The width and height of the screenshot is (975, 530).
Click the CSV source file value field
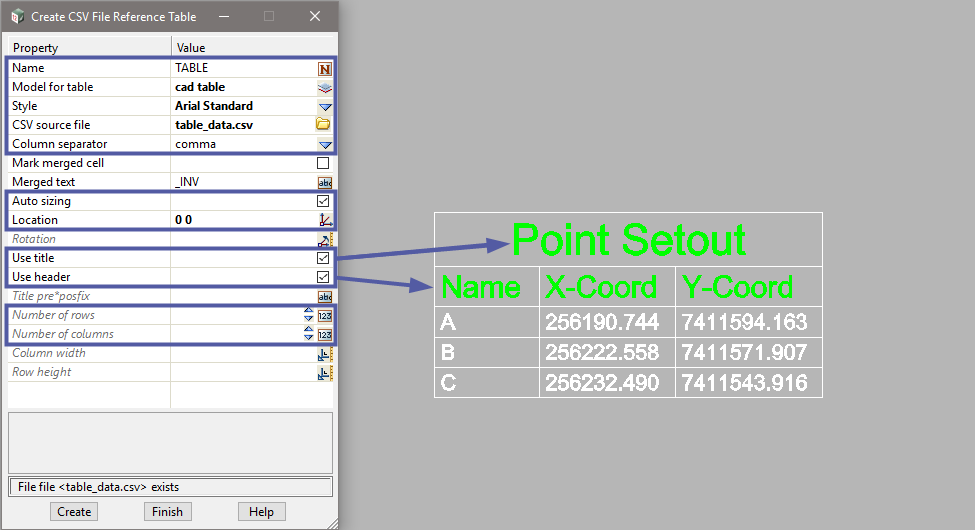pyautogui.click(x=240, y=125)
